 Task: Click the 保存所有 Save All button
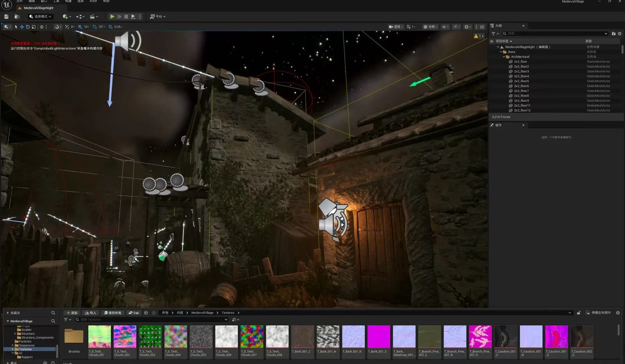(x=113, y=313)
